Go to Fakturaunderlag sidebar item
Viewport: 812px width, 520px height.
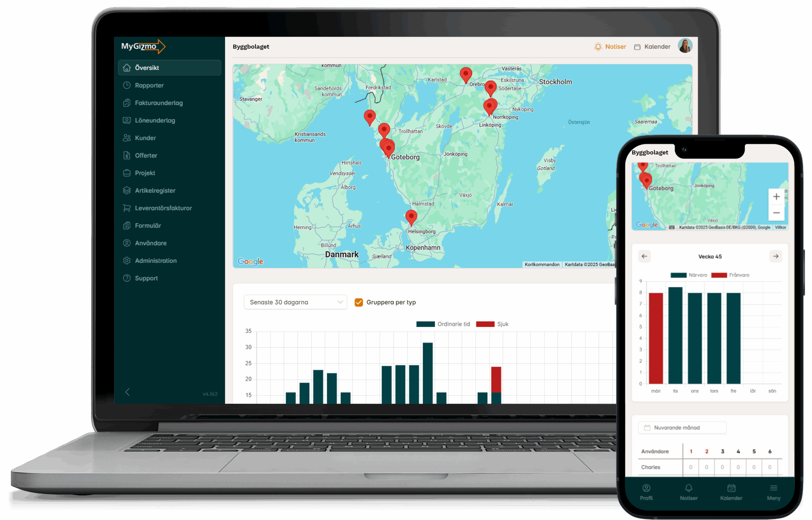[x=158, y=103]
